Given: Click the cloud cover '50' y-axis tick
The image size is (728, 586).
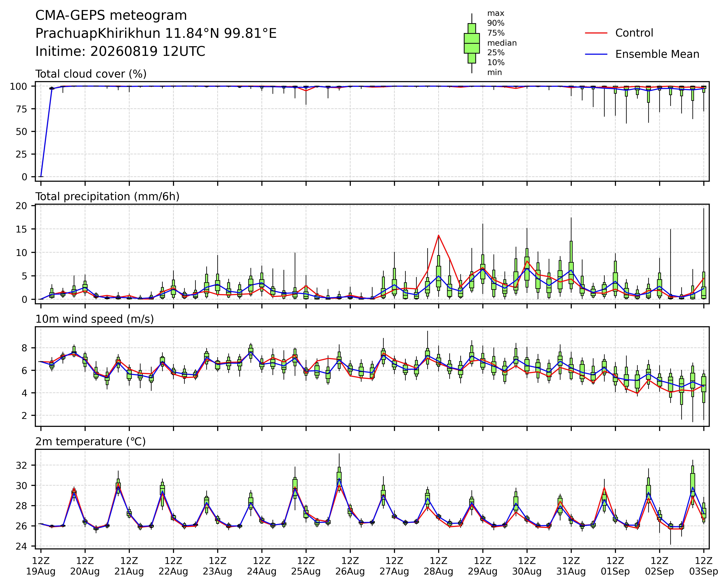Looking at the screenshot, I should click(x=22, y=132).
